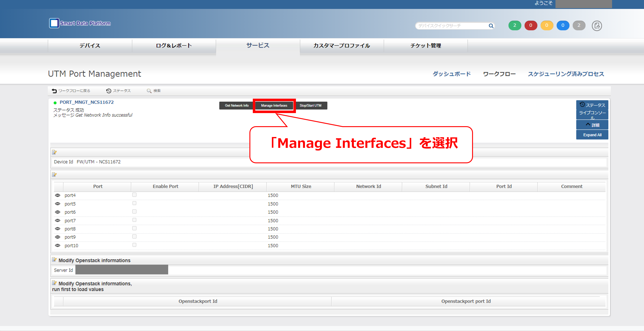This screenshot has width=644, height=331.
Task: Collapse the 詳細 chevron button
Action: 592,125
